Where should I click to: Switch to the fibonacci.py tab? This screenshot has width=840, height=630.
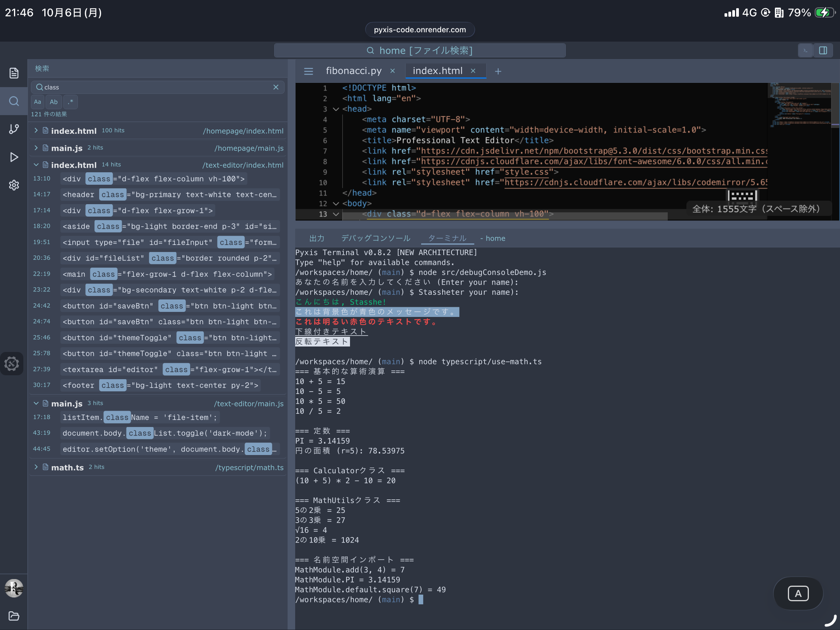point(353,71)
